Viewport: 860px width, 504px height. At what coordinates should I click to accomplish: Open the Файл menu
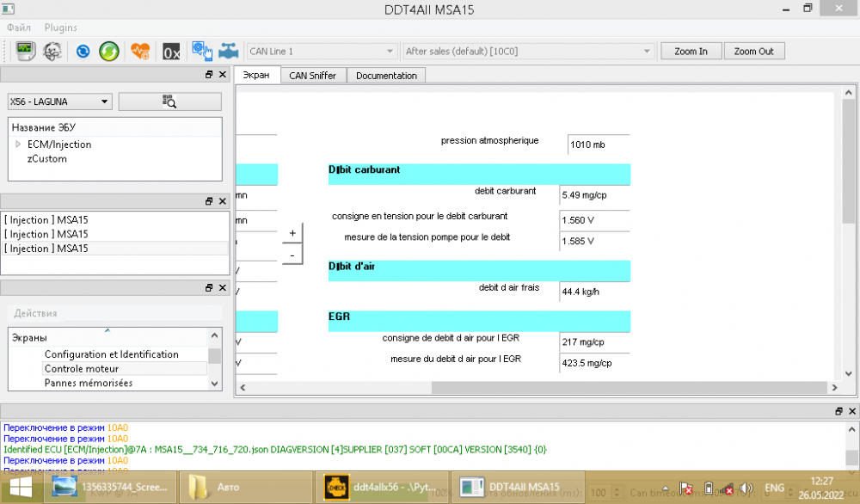point(19,28)
